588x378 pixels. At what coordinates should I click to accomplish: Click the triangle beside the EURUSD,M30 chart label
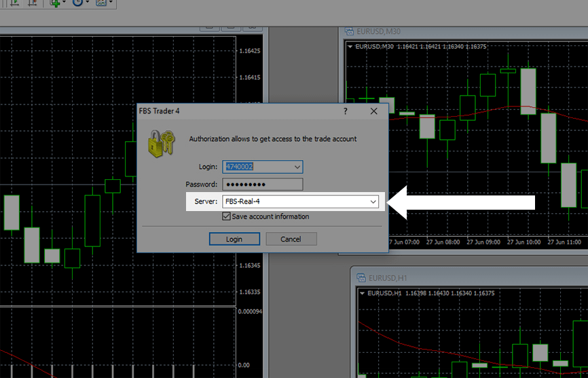pos(350,47)
